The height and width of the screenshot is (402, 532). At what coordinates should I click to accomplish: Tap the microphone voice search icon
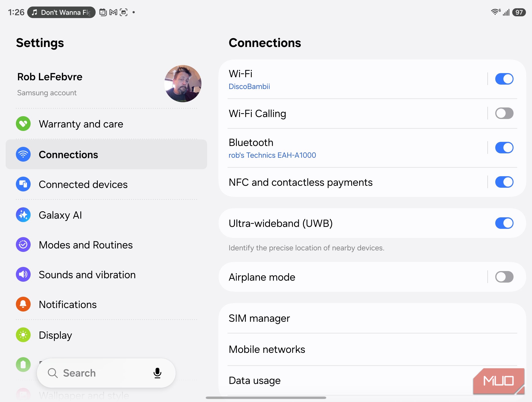click(x=157, y=373)
